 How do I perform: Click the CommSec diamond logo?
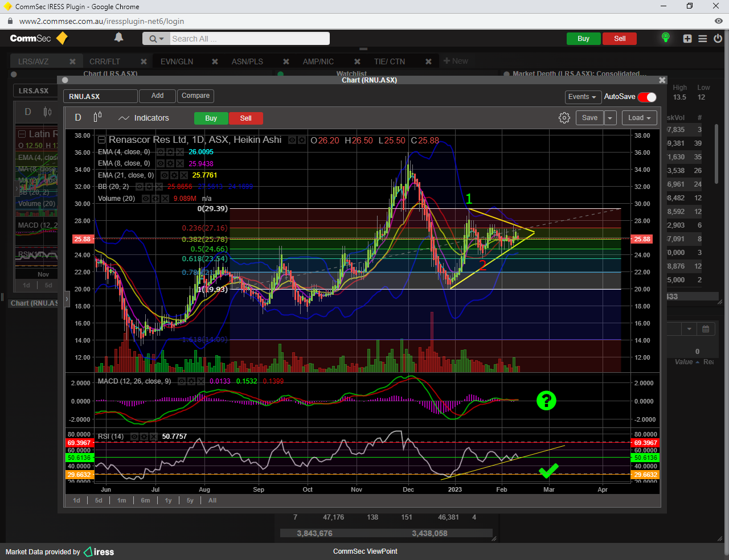(62, 38)
